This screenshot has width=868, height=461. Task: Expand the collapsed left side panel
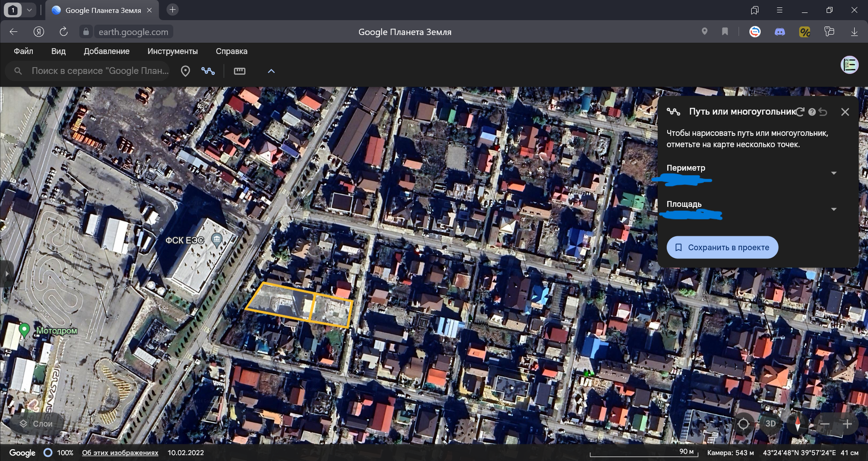[x=6, y=274]
